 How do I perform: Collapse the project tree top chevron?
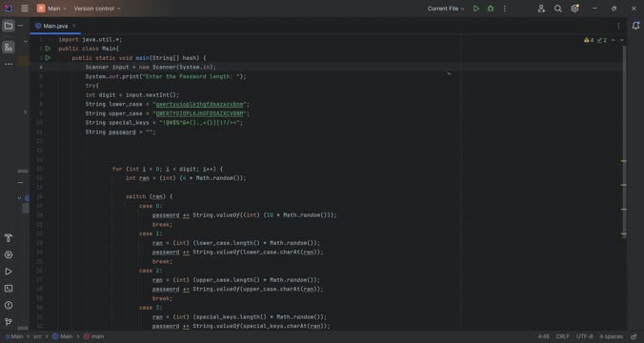pos(26,41)
